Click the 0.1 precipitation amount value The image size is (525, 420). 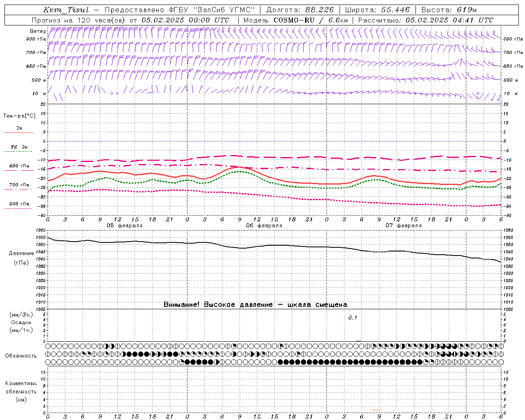[x=353, y=318]
